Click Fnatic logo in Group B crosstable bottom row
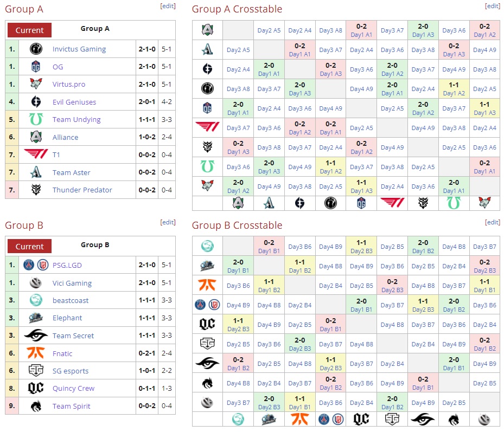 click(x=300, y=419)
